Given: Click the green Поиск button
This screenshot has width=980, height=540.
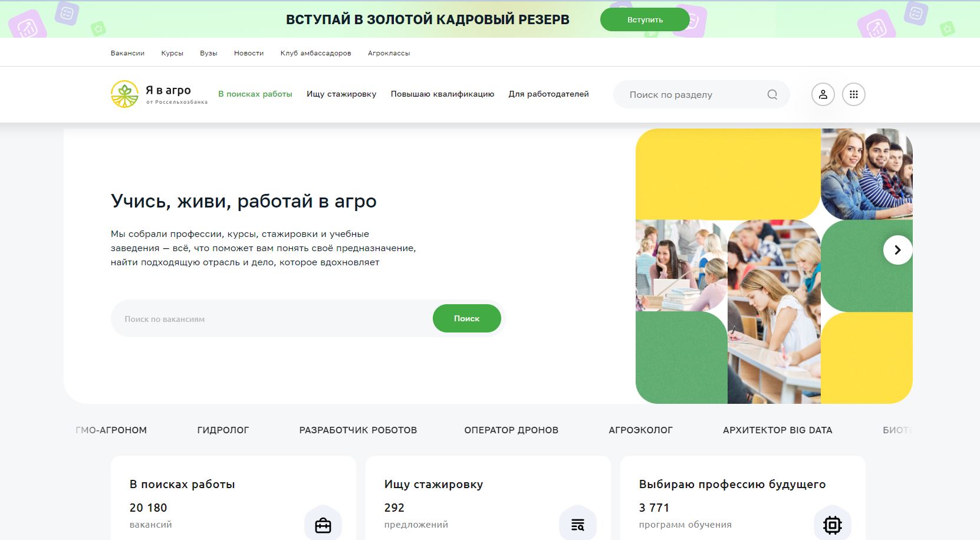Looking at the screenshot, I should pyautogui.click(x=467, y=318).
